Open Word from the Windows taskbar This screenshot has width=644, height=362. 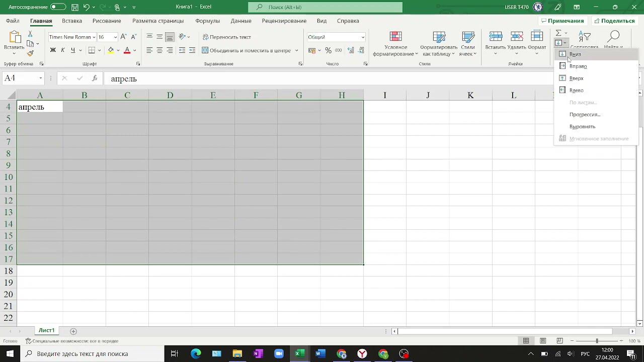point(320,354)
